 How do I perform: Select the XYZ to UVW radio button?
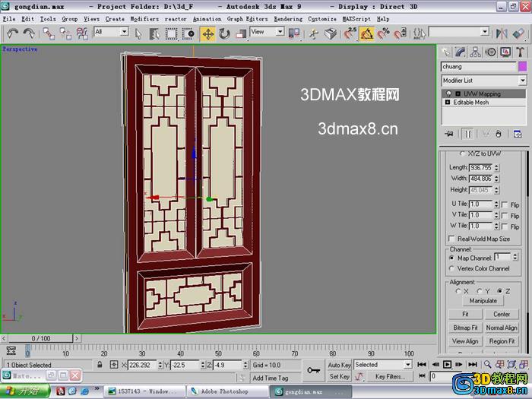point(462,154)
